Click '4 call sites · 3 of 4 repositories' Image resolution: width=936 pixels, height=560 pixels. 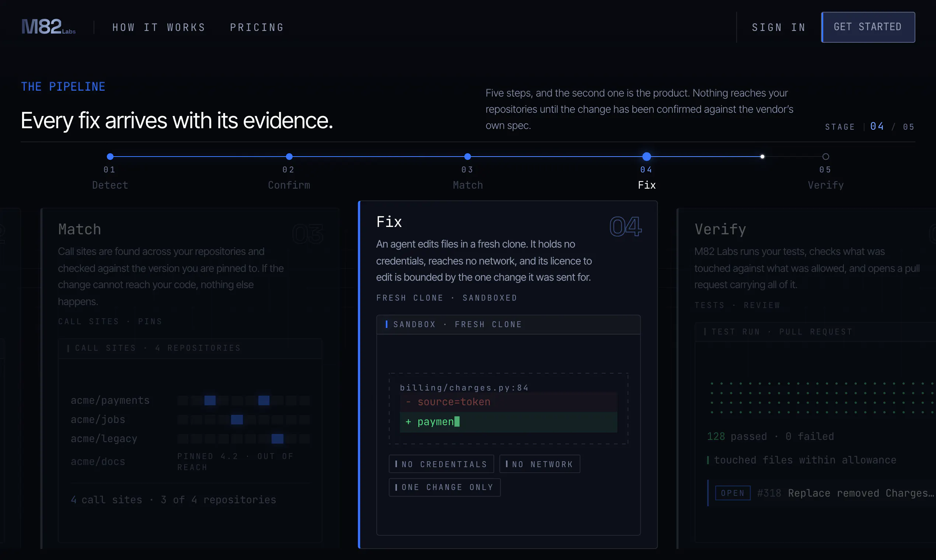pos(174,500)
